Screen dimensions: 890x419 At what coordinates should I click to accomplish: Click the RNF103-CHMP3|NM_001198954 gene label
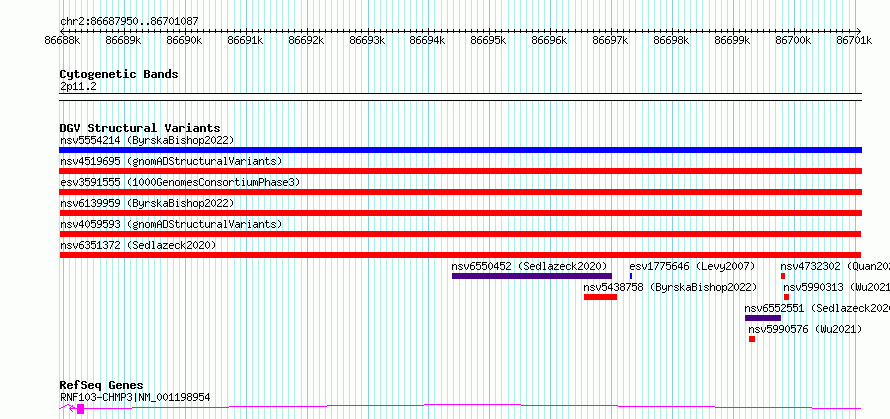pos(135,397)
